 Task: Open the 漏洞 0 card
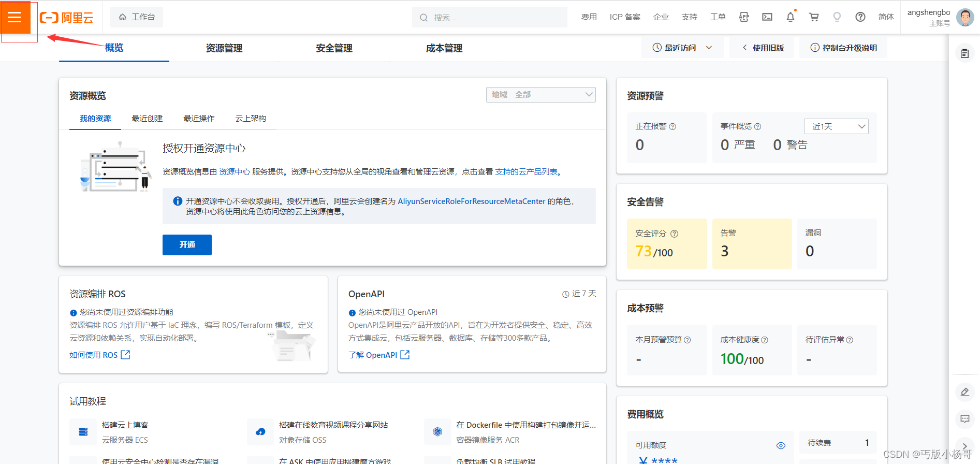pos(837,244)
